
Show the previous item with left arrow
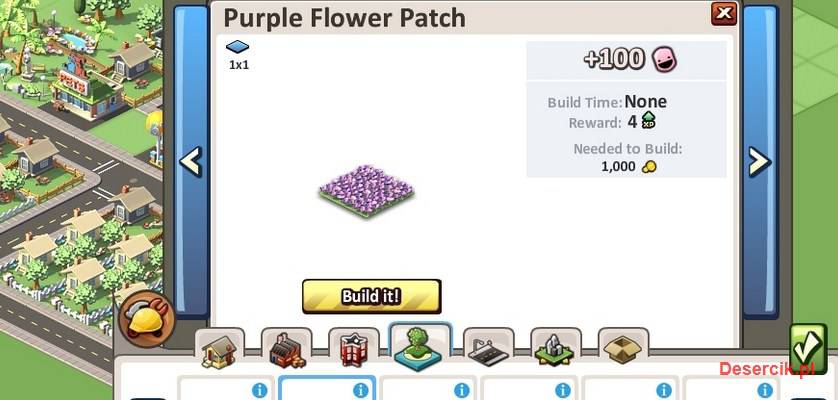pyautogui.click(x=191, y=161)
